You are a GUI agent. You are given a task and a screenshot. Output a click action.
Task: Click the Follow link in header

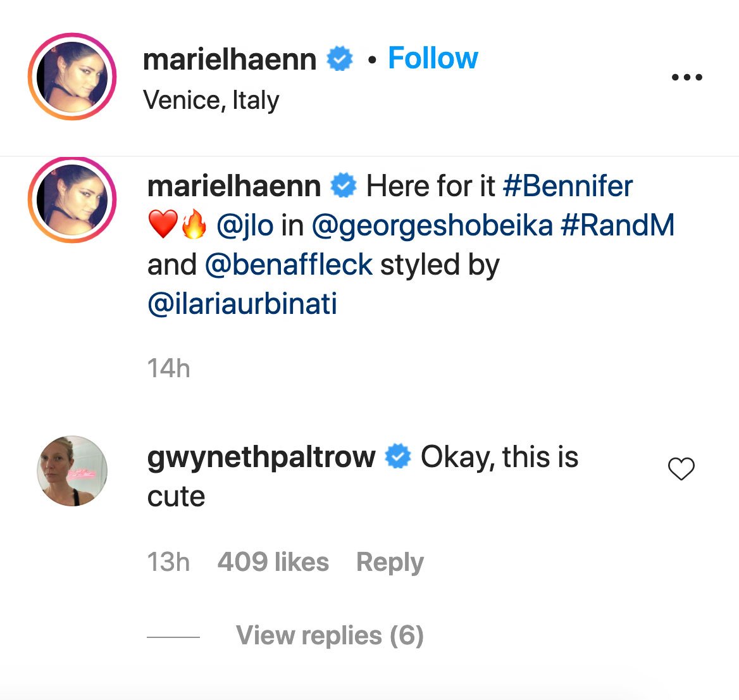click(433, 58)
